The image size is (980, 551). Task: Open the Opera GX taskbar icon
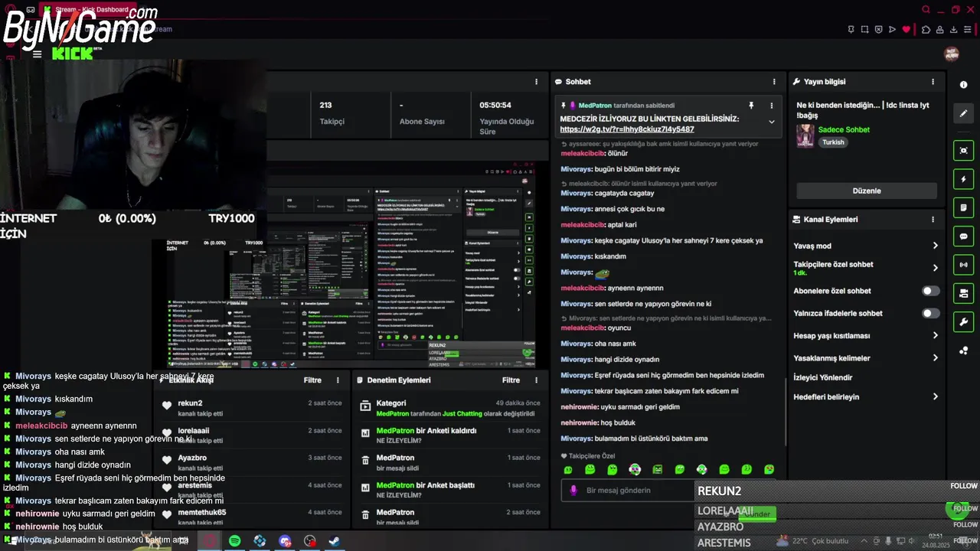[209, 541]
